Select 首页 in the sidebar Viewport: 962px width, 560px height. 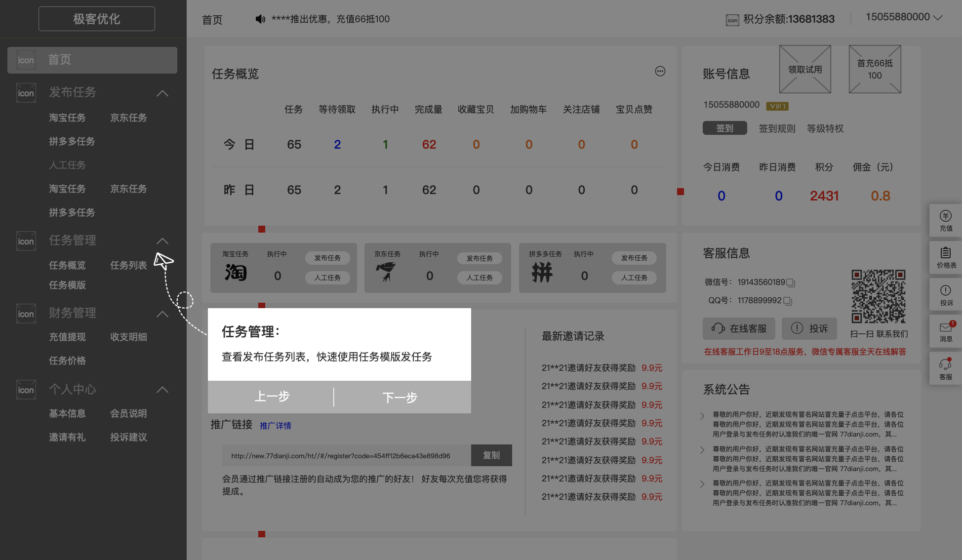92,60
